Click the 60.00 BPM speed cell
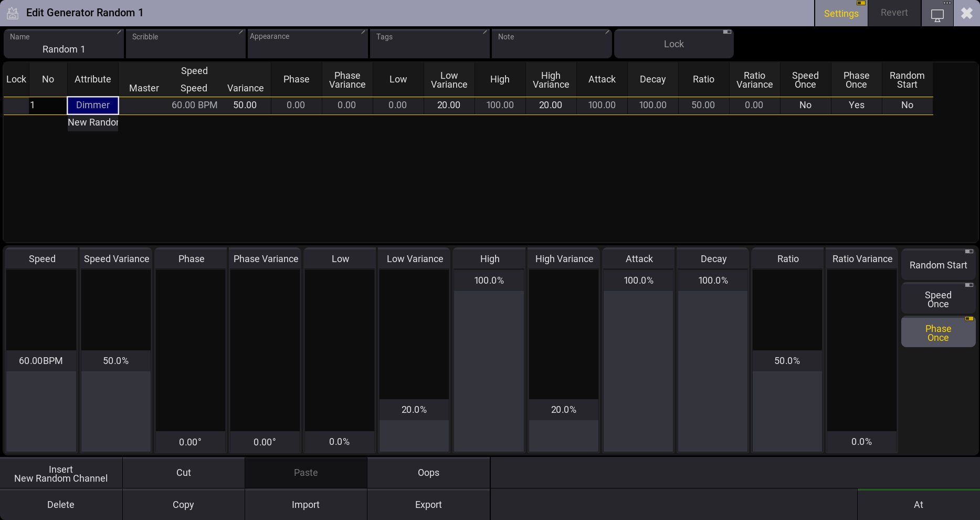Viewport: 980px width, 520px height. (x=194, y=105)
